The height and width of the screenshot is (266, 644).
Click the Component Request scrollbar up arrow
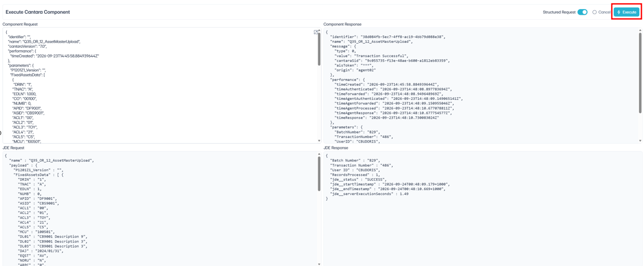pyautogui.click(x=319, y=30)
